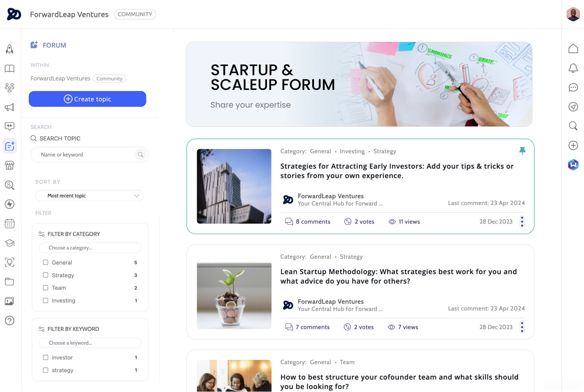Click the ForwardLeap logo in header
The image size is (584, 392).
(14, 14)
